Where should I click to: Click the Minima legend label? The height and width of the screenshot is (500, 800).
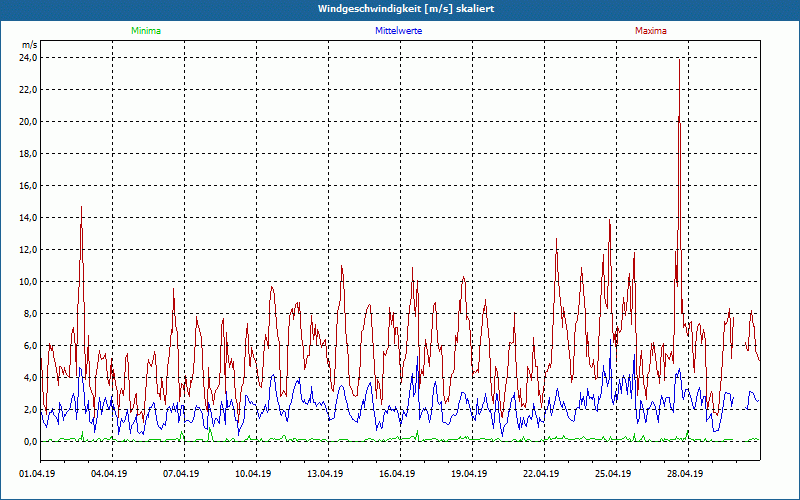[146, 31]
